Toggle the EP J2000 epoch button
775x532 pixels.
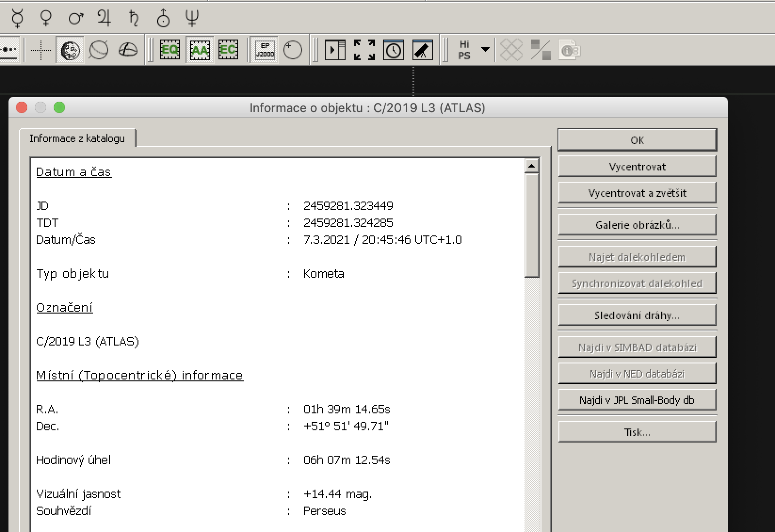265,50
